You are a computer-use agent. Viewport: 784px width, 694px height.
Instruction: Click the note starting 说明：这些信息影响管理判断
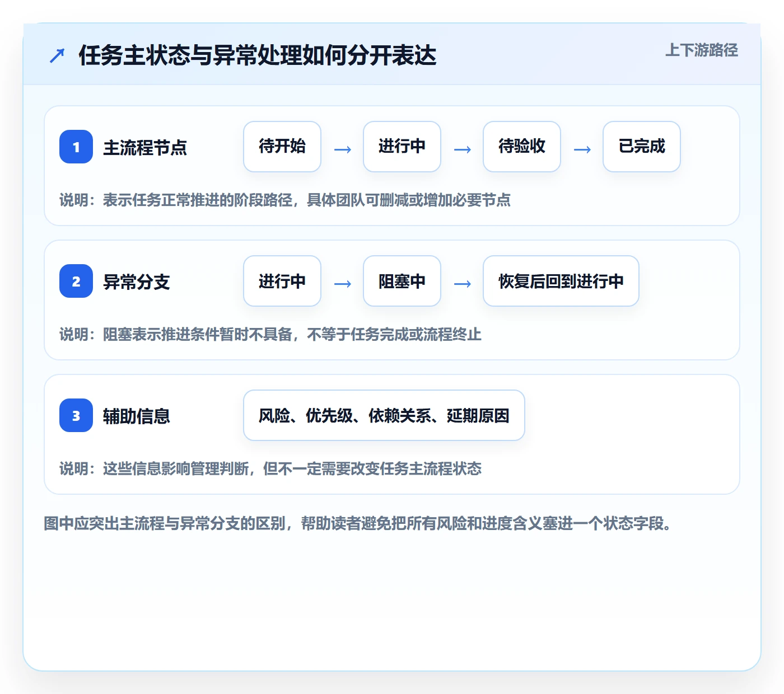pyautogui.click(x=270, y=469)
